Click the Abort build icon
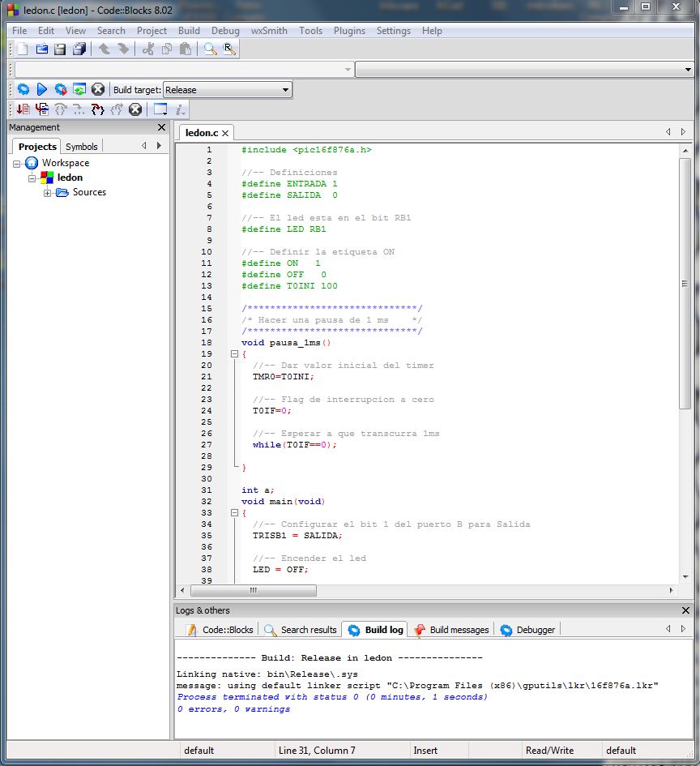This screenshot has height=766, width=700. point(98,90)
